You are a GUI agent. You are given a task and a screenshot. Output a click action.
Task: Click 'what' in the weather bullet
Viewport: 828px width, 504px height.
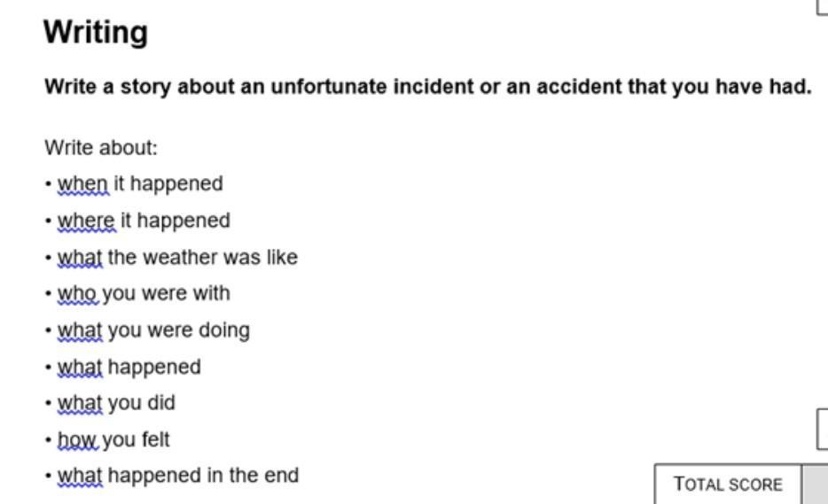(x=80, y=257)
